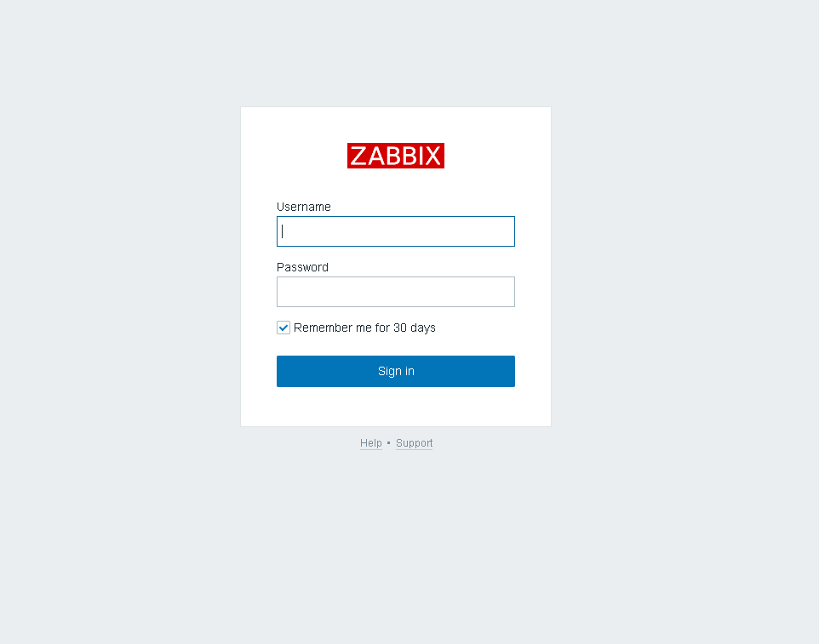The height and width of the screenshot is (644, 819).
Task: Focus the Username input field
Action: pyautogui.click(x=395, y=231)
